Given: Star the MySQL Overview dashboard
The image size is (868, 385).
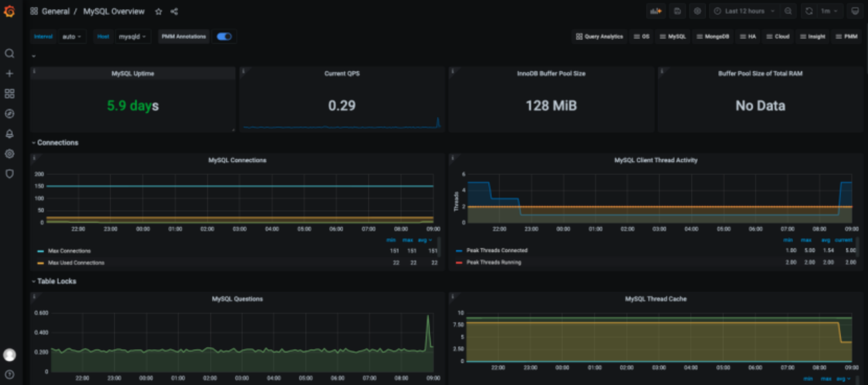Looking at the screenshot, I should point(158,12).
